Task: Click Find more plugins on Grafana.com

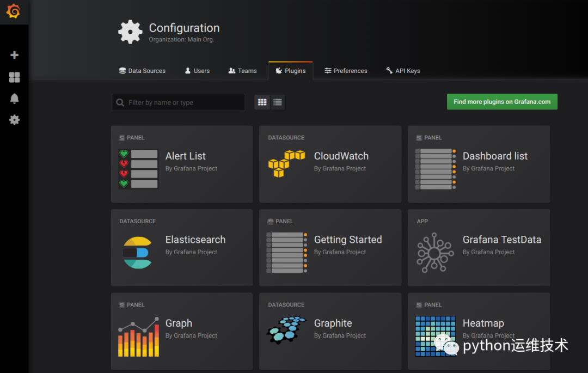Action: [502, 102]
